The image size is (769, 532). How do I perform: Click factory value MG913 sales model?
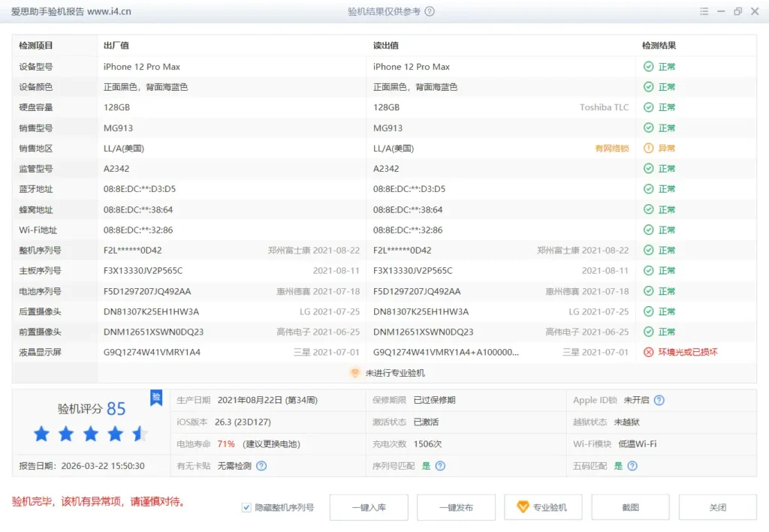(x=118, y=128)
